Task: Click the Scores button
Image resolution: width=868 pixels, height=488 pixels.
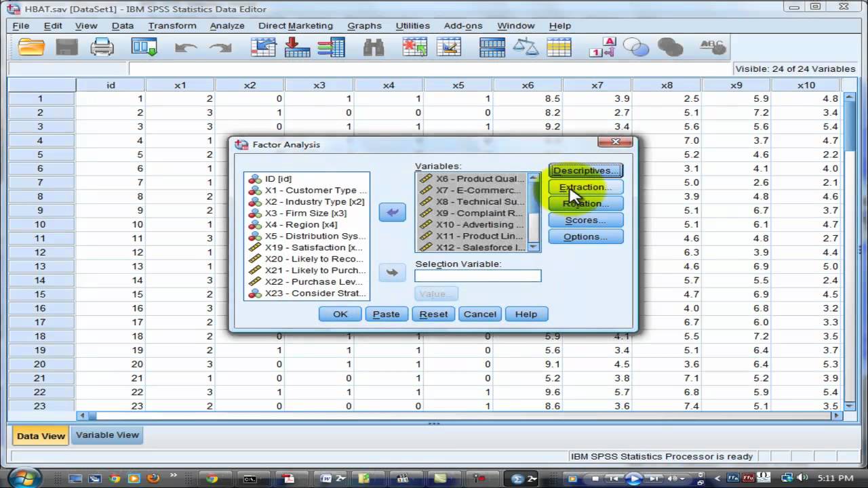Action: click(586, 220)
